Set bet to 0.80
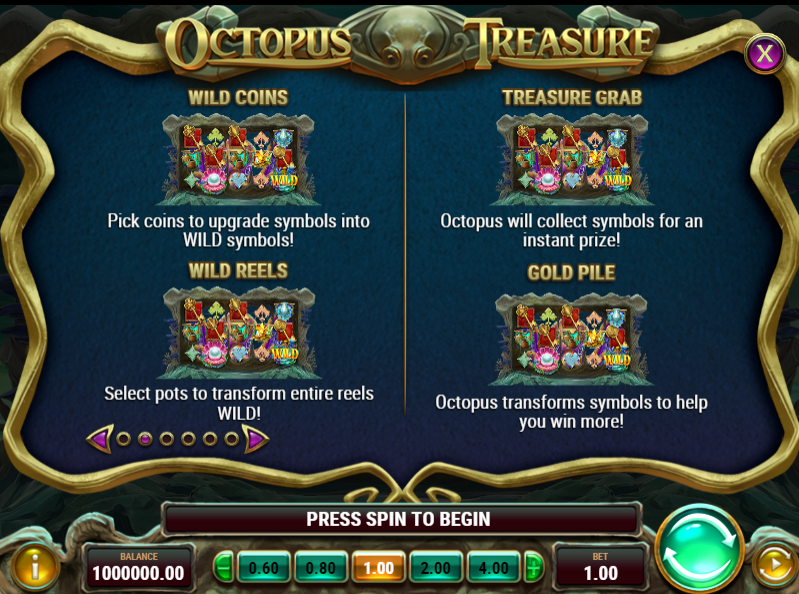This screenshot has height=594, width=799. (321, 567)
